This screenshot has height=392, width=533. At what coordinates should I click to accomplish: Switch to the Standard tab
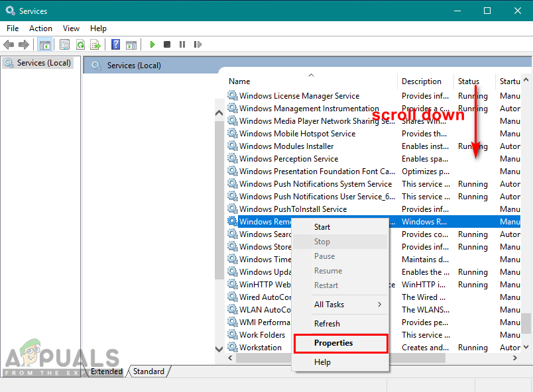tap(149, 371)
